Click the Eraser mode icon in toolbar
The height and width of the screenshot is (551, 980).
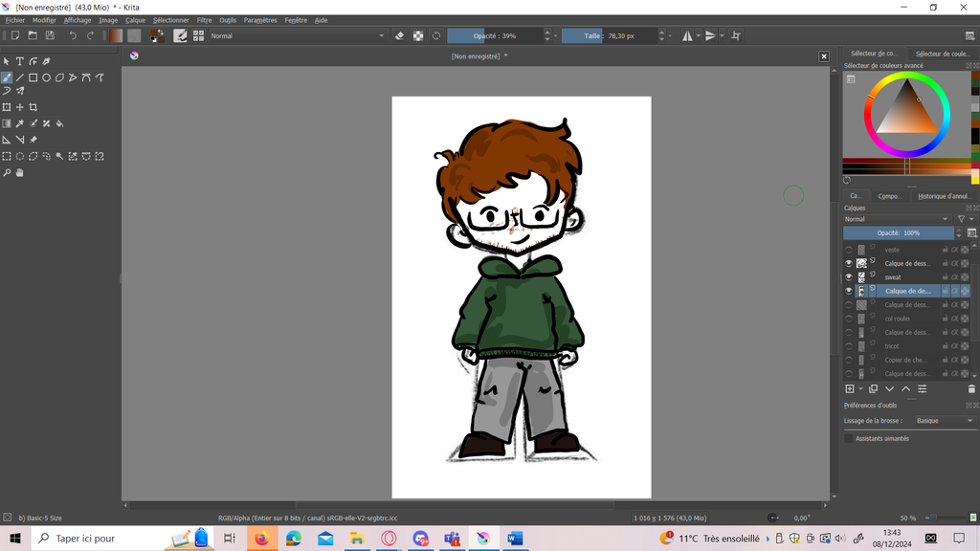tap(400, 36)
